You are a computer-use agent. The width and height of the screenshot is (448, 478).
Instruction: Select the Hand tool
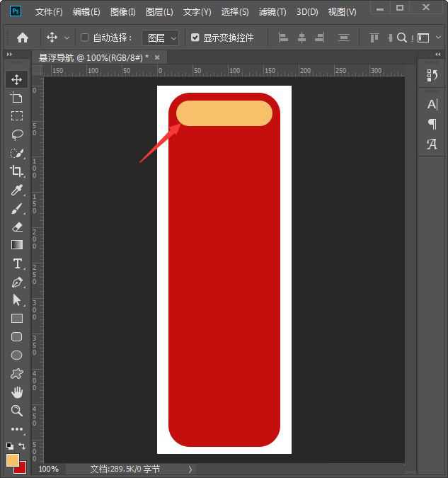[17, 392]
